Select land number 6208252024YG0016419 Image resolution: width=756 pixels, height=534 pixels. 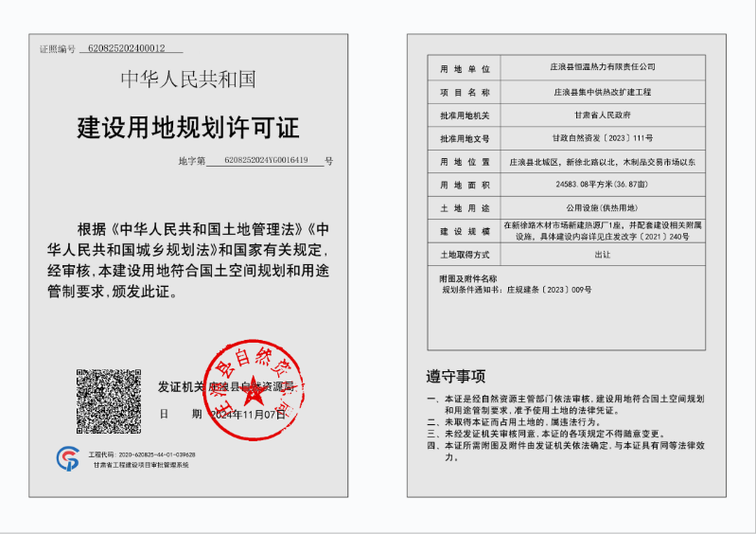tap(266, 160)
